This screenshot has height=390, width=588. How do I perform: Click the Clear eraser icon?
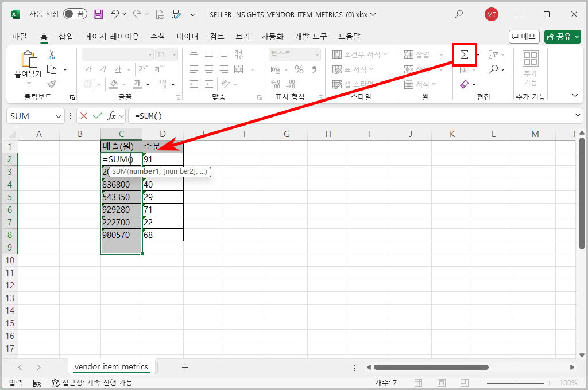(x=464, y=84)
